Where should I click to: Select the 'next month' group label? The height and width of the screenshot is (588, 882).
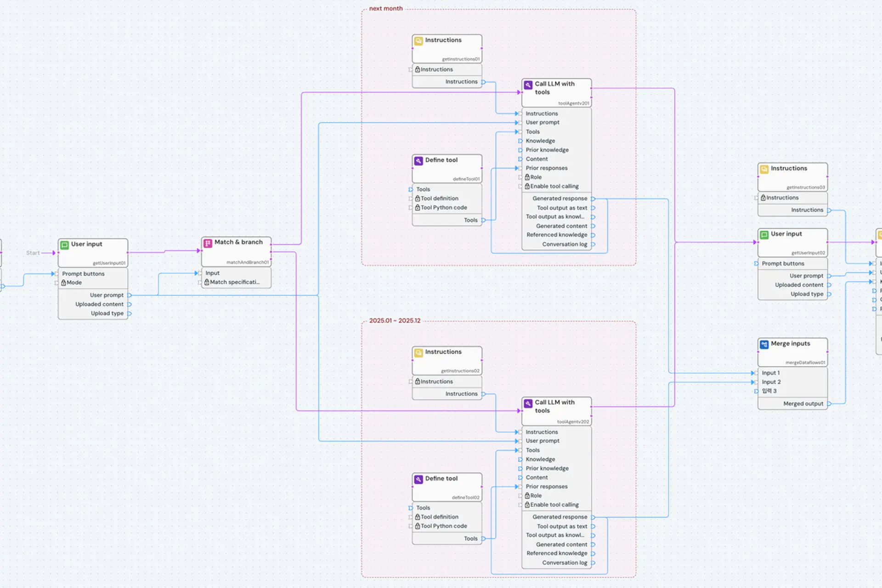pos(385,8)
